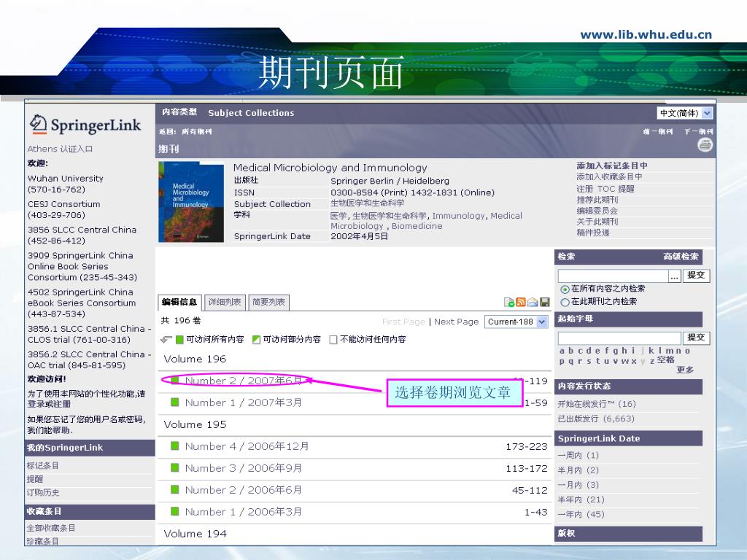This screenshot has width=747, height=560.
Task: Click the journal cover thumbnail
Action: [x=191, y=202]
